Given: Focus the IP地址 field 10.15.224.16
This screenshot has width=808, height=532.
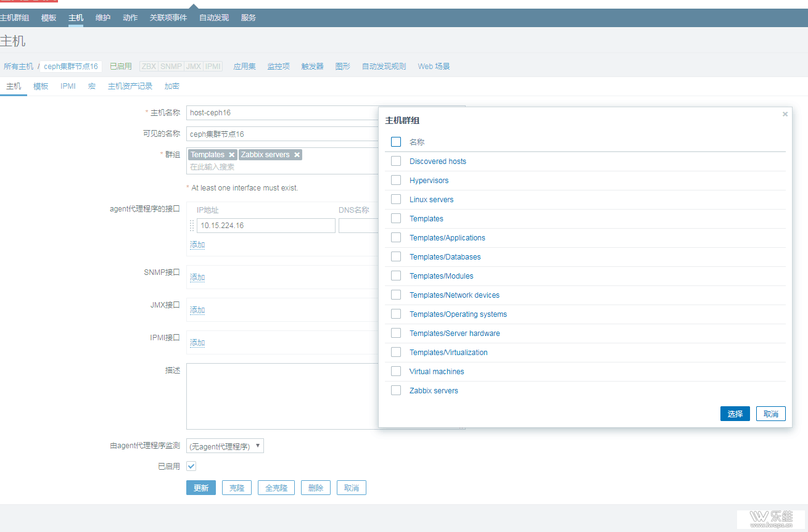Looking at the screenshot, I should [x=266, y=226].
